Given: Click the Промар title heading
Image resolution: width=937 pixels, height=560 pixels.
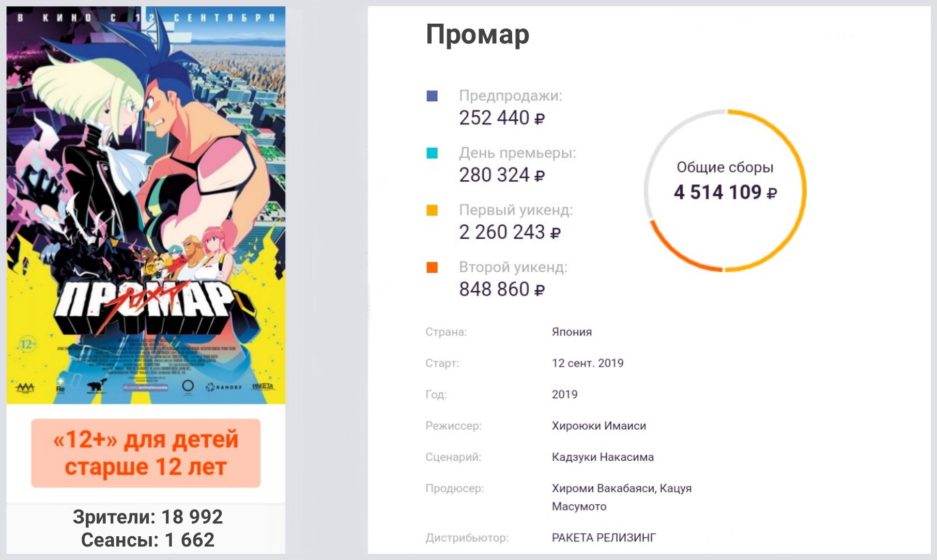Looking at the screenshot, I should click(x=477, y=35).
